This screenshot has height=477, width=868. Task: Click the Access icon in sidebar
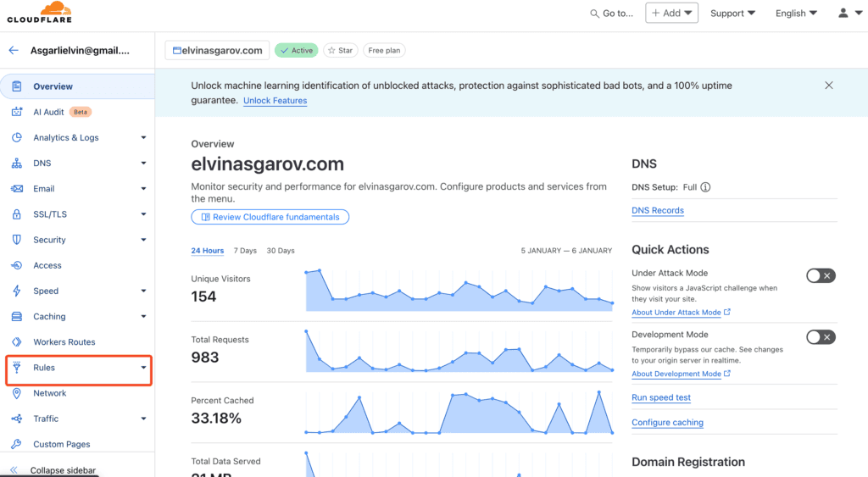pos(17,265)
